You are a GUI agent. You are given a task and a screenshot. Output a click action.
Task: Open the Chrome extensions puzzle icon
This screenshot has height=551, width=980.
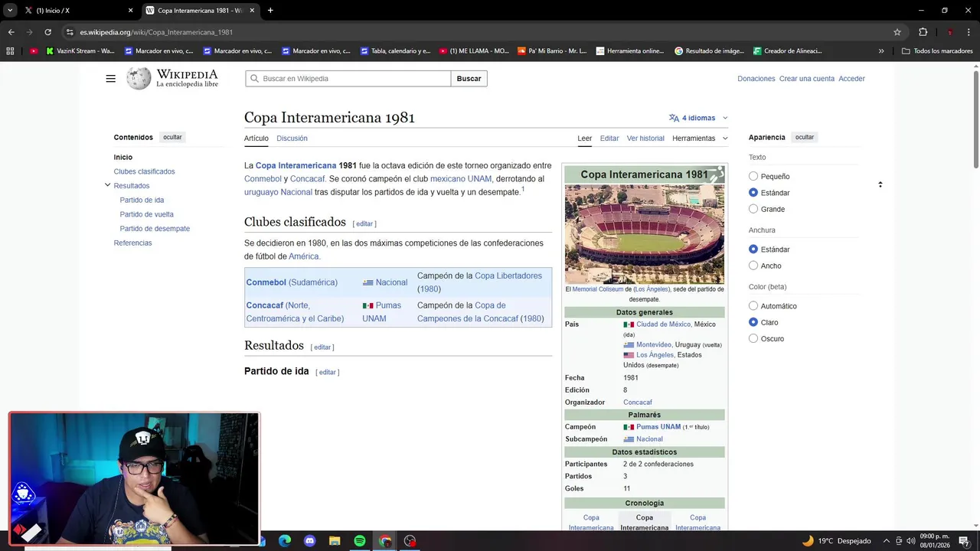tap(923, 32)
